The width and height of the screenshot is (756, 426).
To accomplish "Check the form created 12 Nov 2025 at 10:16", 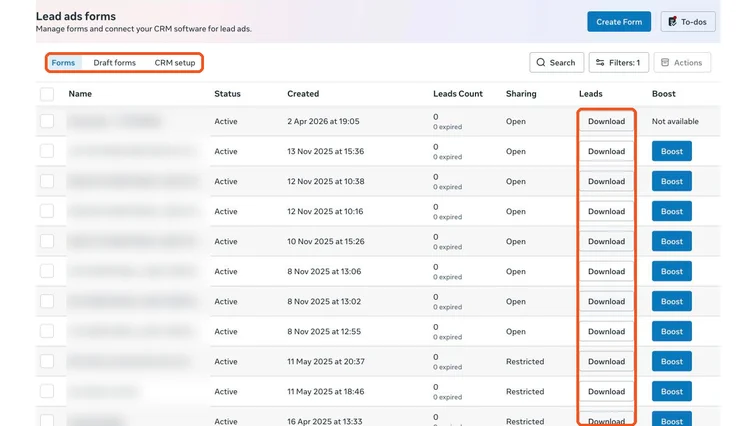I will pos(47,211).
